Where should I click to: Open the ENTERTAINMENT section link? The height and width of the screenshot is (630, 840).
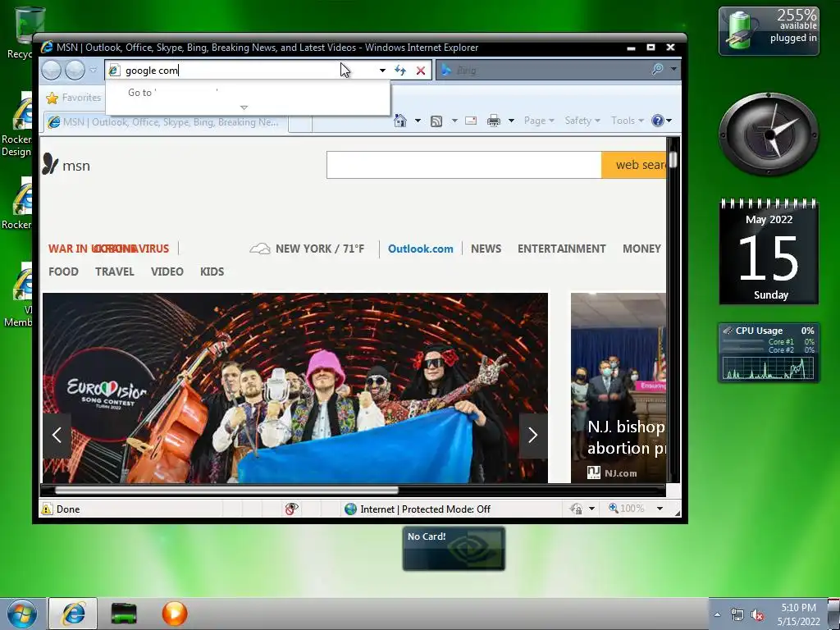pyautogui.click(x=561, y=249)
